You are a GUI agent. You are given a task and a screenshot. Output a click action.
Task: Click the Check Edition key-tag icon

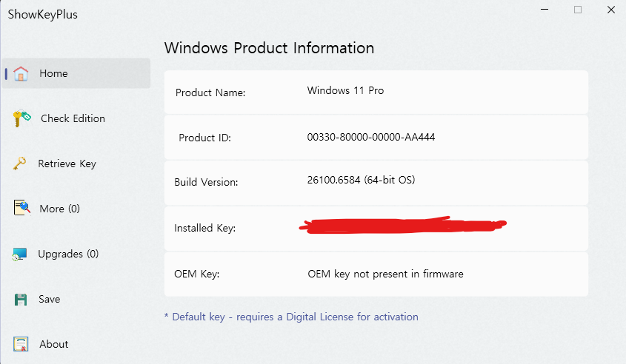click(21, 118)
